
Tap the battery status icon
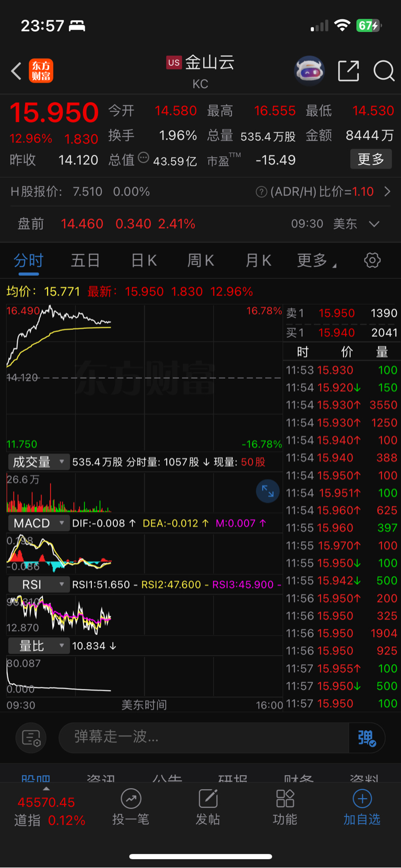point(369,26)
